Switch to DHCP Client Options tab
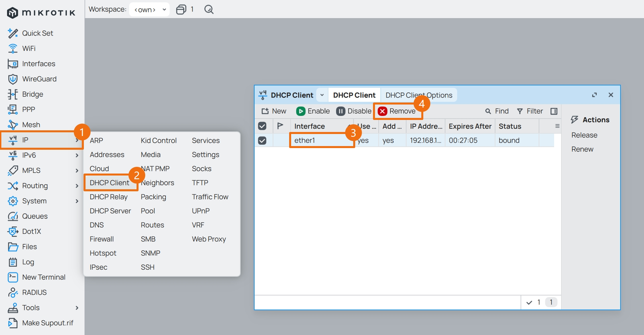 point(419,95)
